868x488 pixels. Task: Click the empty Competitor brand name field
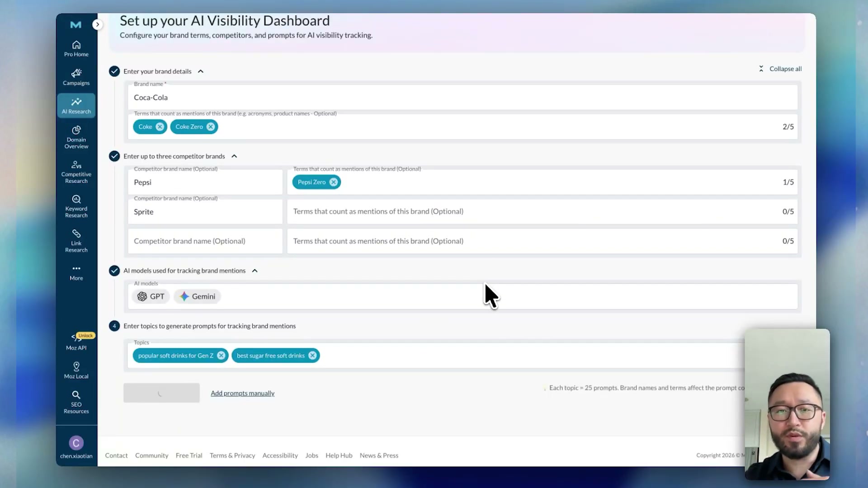[x=205, y=241]
